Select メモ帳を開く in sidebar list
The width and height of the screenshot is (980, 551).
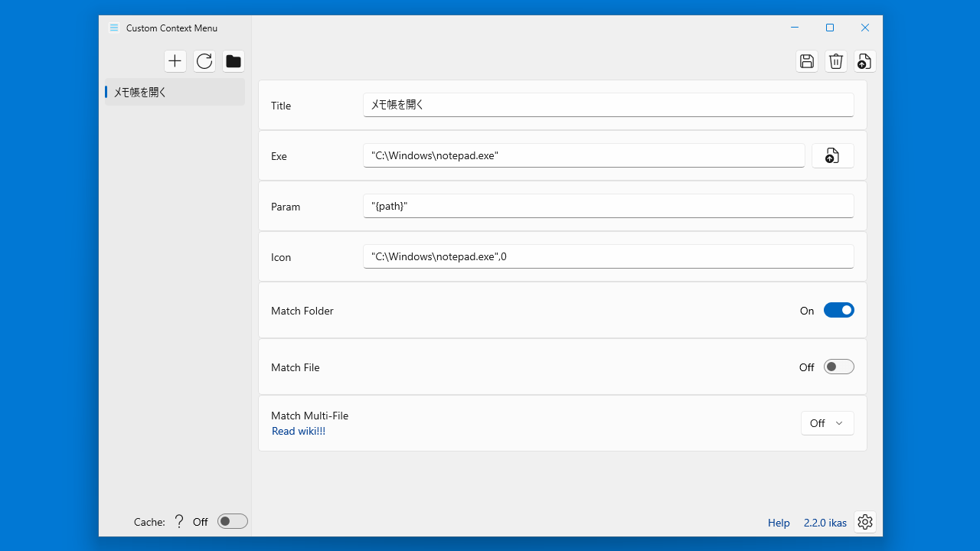coord(175,92)
